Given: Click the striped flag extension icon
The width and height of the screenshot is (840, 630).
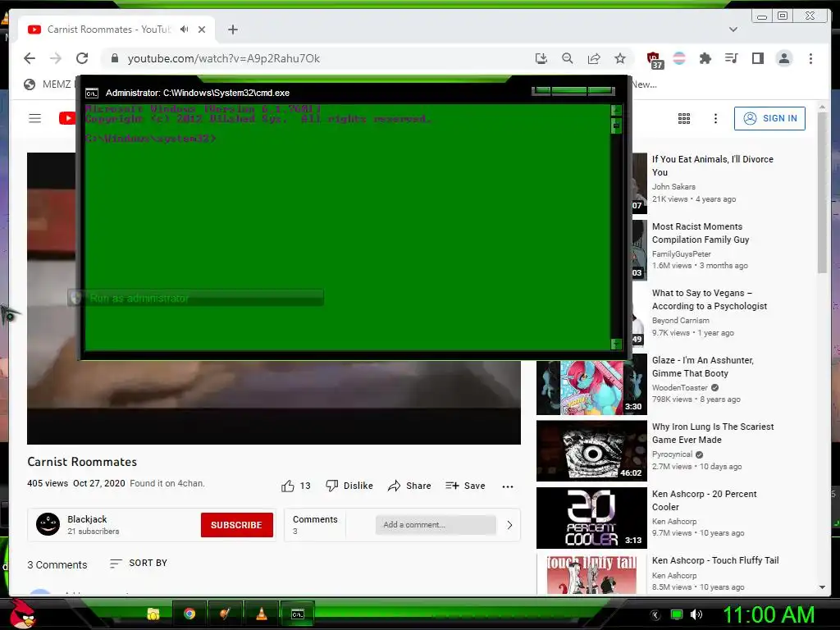Looking at the screenshot, I should [x=679, y=58].
